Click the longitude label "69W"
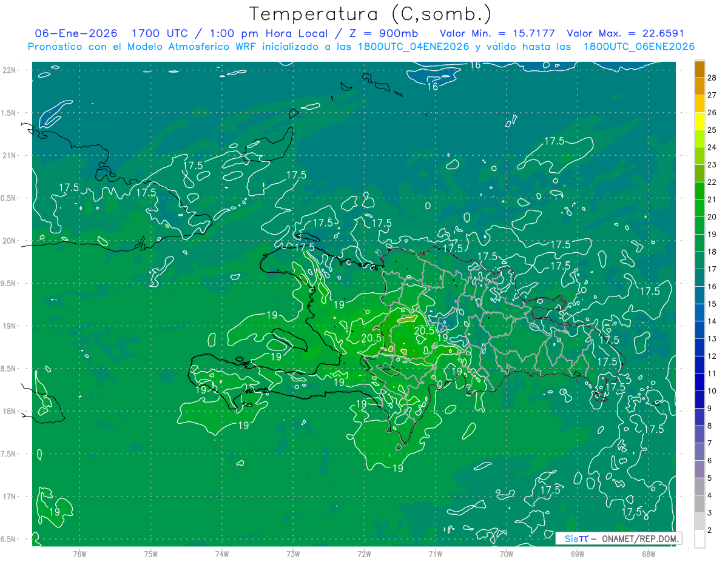 tap(578, 554)
